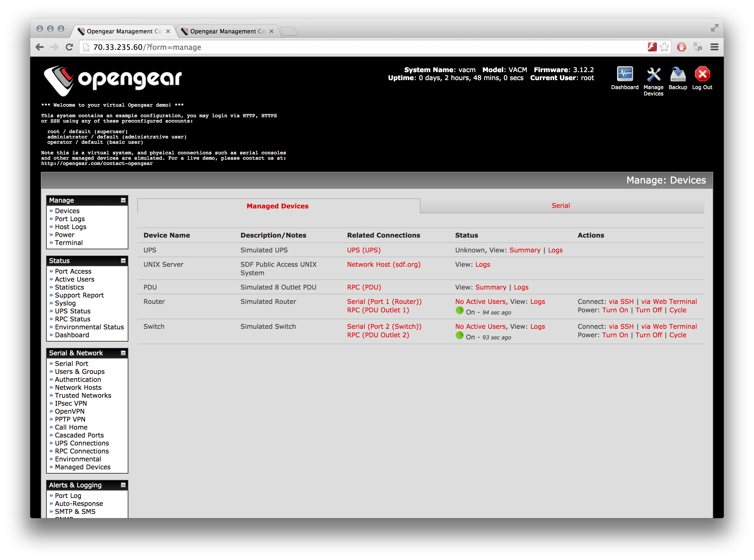This screenshot has height=560, width=754.
Task: Open Network Host (sdf.org) link
Action: click(x=384, y=264)
